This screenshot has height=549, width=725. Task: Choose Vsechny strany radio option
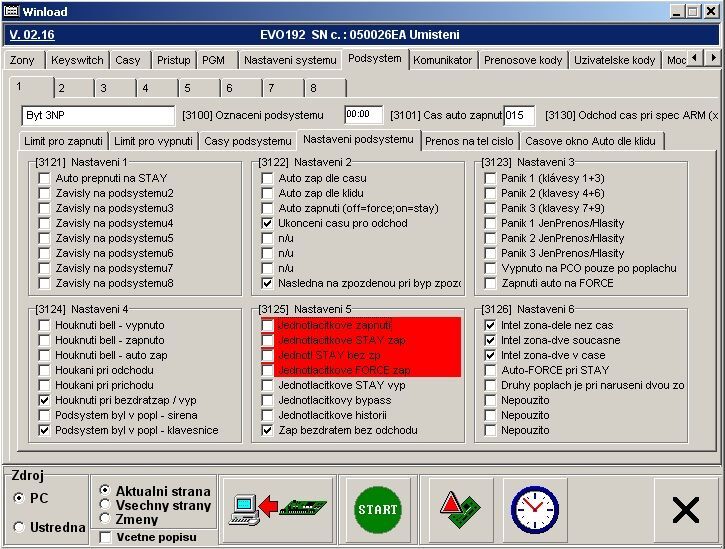105,506
